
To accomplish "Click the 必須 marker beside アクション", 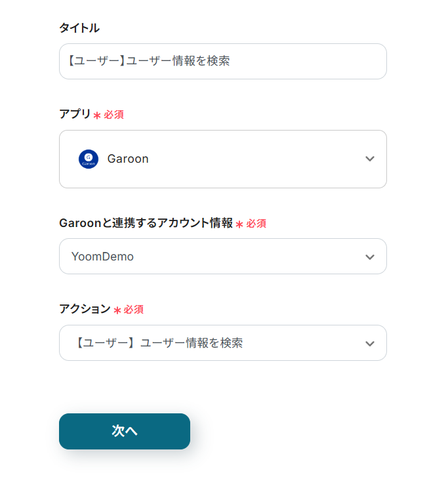I will coord(133,310).
